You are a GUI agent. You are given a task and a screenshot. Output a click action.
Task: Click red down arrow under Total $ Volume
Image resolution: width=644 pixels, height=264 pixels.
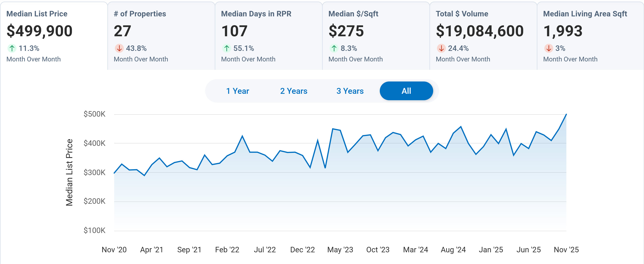tap(441, 48)
